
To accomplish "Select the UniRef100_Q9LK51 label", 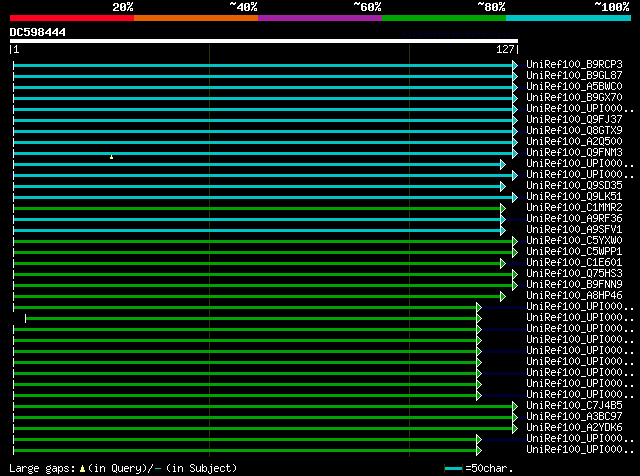I will point(574,197).
